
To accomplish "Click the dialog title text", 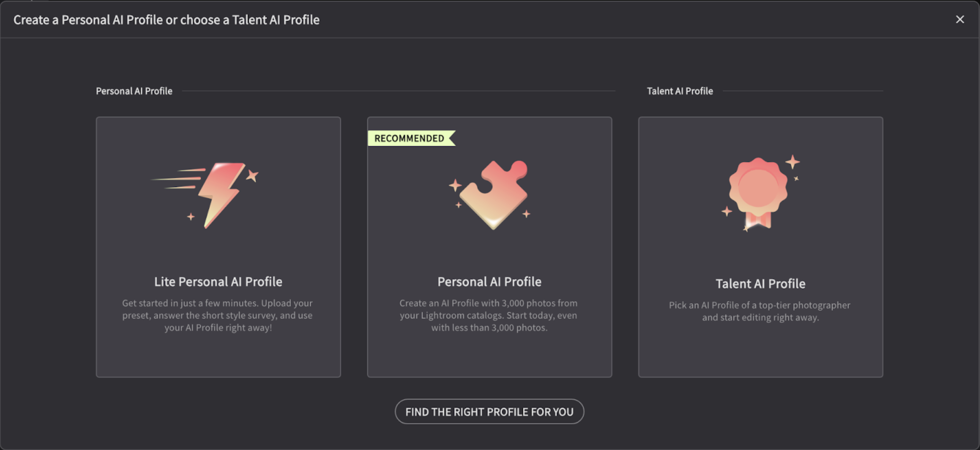I will click(x=166, y=20).
